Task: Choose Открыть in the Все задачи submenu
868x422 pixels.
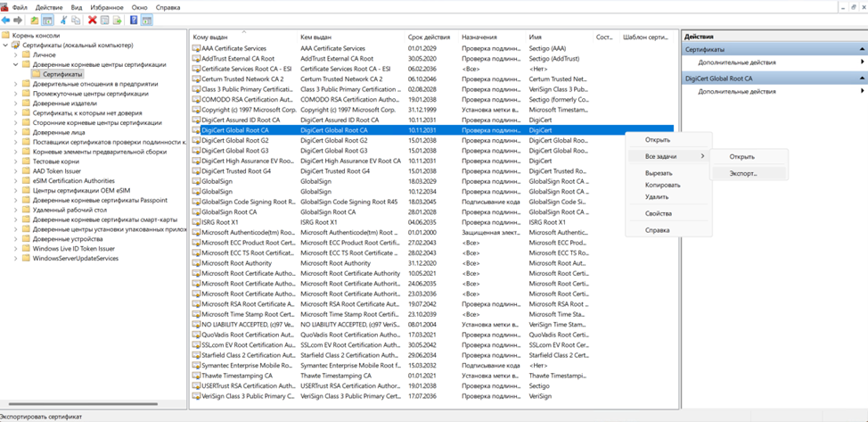Action: [x=748, y=157]
